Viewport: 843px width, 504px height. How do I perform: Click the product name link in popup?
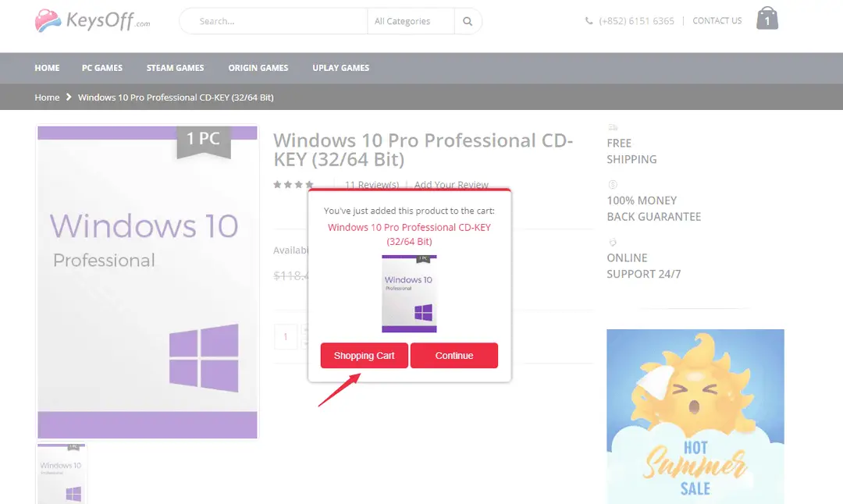(409, 234)
